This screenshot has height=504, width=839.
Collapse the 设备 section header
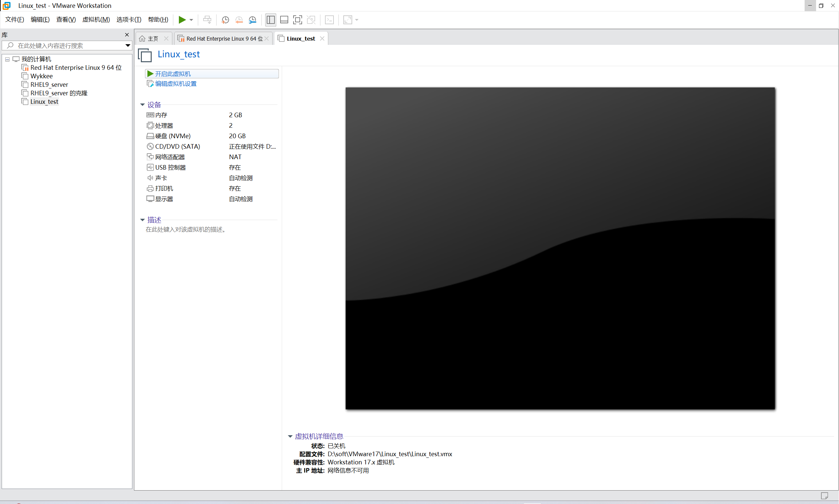pos(142,104)
